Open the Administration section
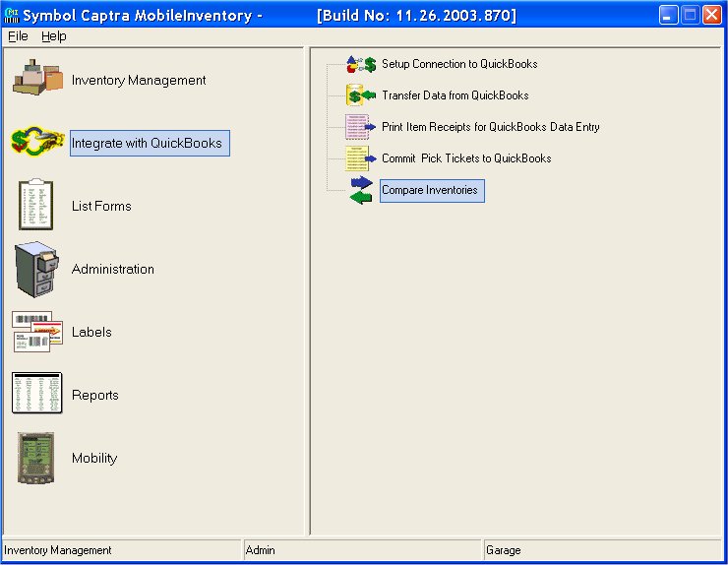 tap(113, 269)
